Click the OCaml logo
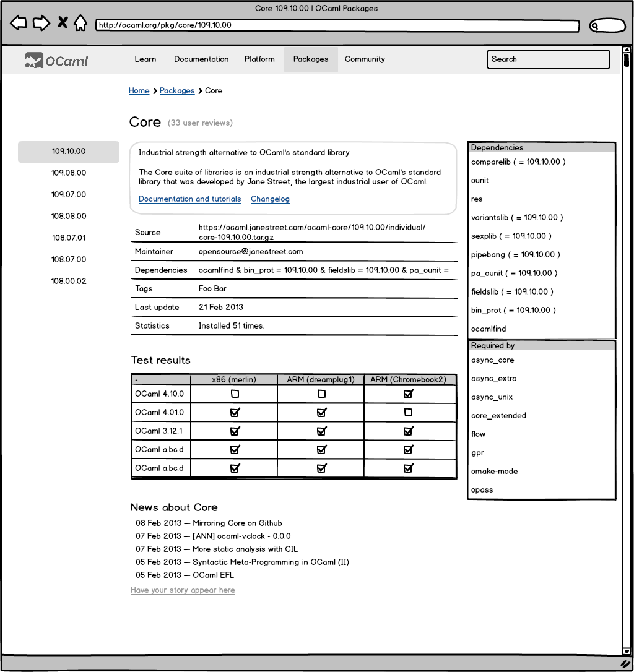This screenshot has width=634, height=672. pyautogui.click(x=56, y=61)
